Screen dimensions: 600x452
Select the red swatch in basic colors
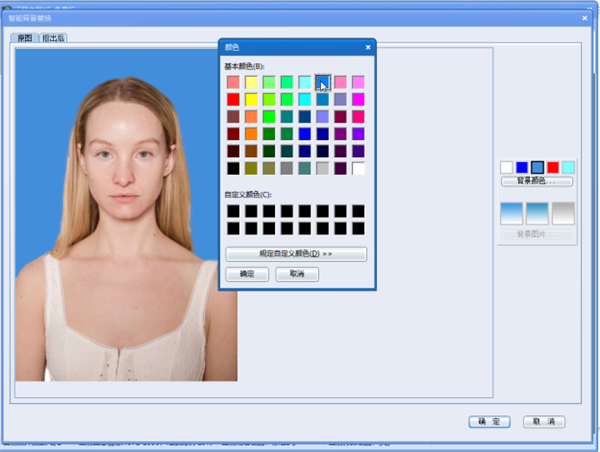tap(233, 100)
